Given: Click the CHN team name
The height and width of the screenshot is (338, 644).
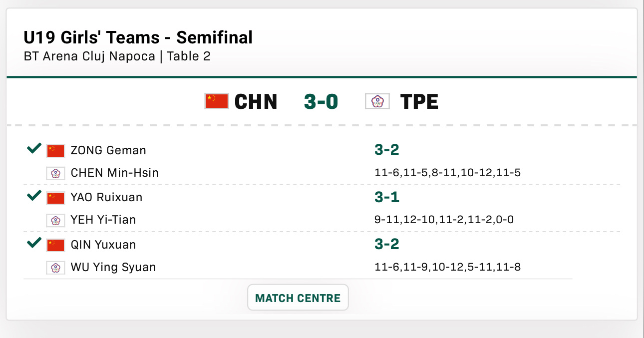Looking at the screenshot, I should pos(256,102).
